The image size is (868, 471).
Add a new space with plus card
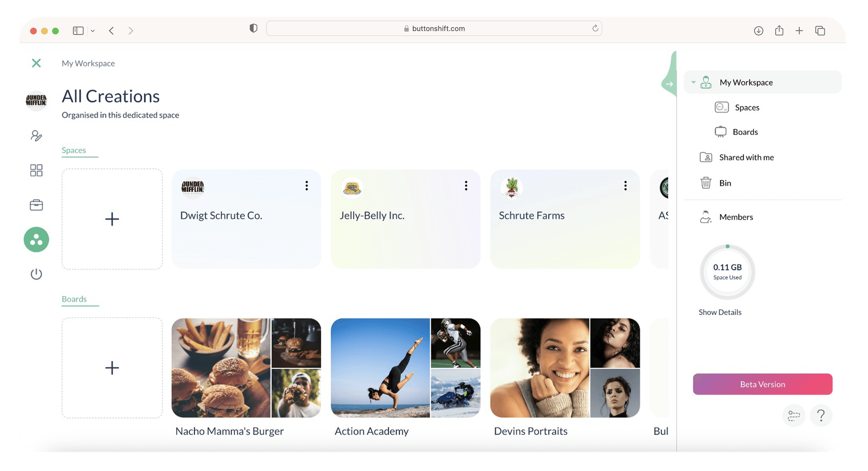(x=112, y=219)
